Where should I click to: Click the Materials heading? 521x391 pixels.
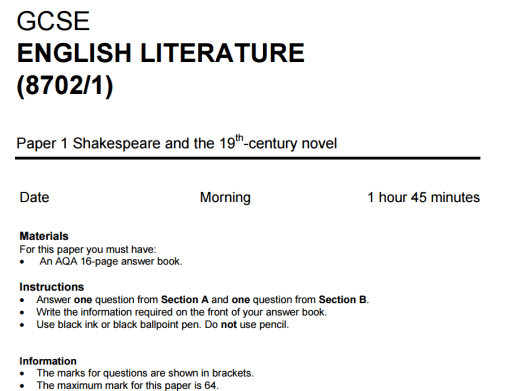point(44,236)
